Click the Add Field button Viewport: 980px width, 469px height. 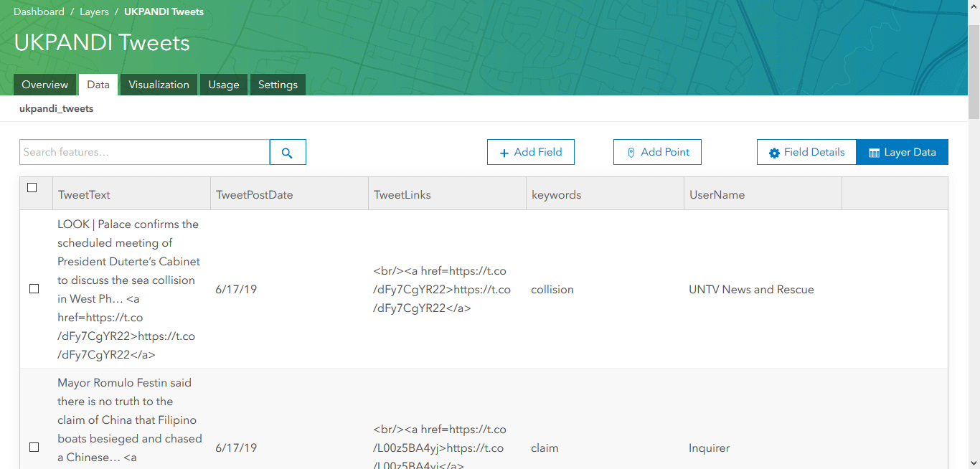click(x=531, y=152)
